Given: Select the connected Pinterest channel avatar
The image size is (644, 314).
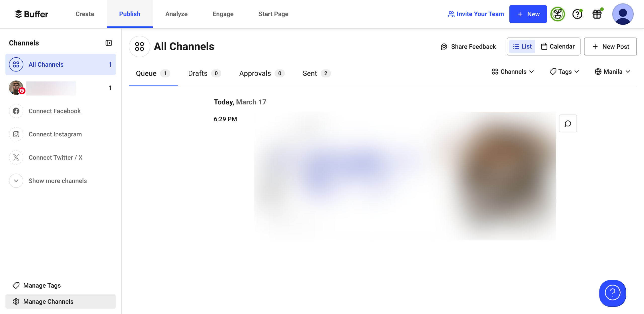Looking at the screenshot, I should tap(16, 88).
